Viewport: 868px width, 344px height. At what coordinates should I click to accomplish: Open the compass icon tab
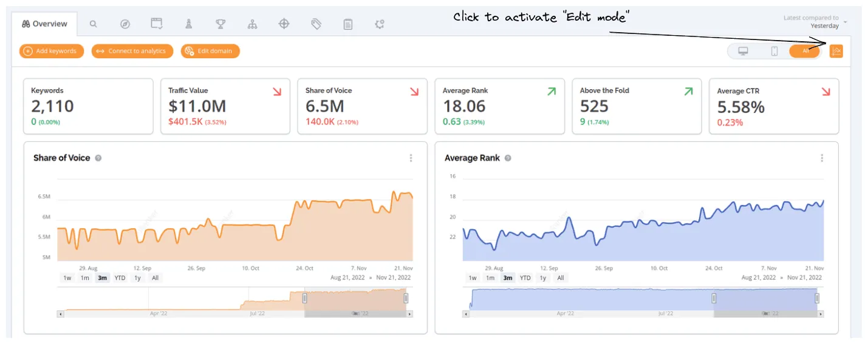pyautogui.click(x=125, y=24)
